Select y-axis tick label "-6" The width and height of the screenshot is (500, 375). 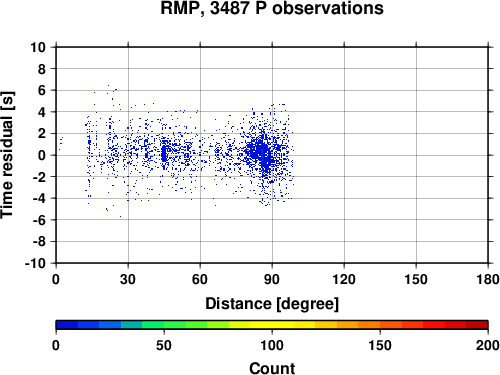pos(39,220)
